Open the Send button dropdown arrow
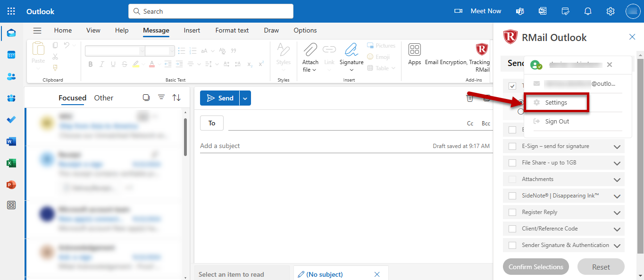Image resolution: width=644 pixels, height=280 pixels. [x=245, y=98]
